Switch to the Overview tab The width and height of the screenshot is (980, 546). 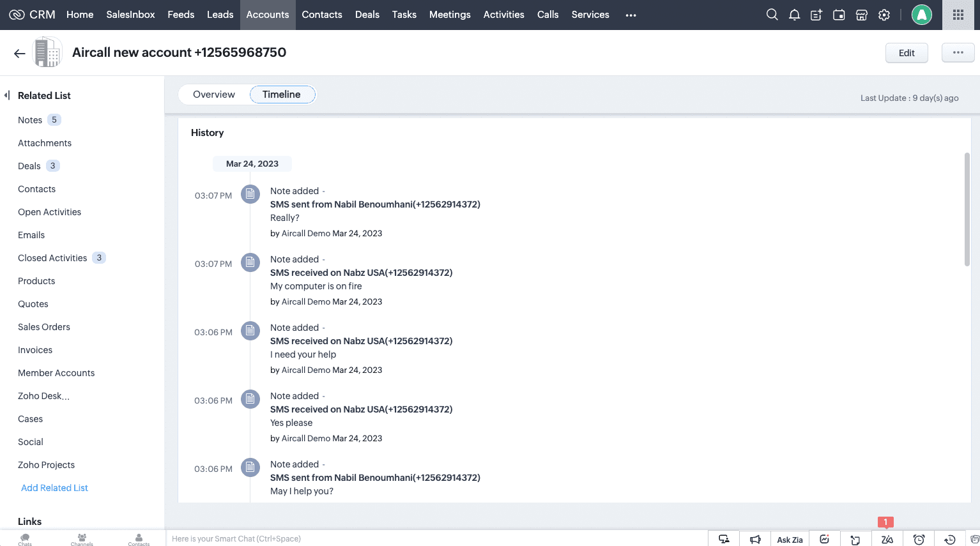(213, 95)
